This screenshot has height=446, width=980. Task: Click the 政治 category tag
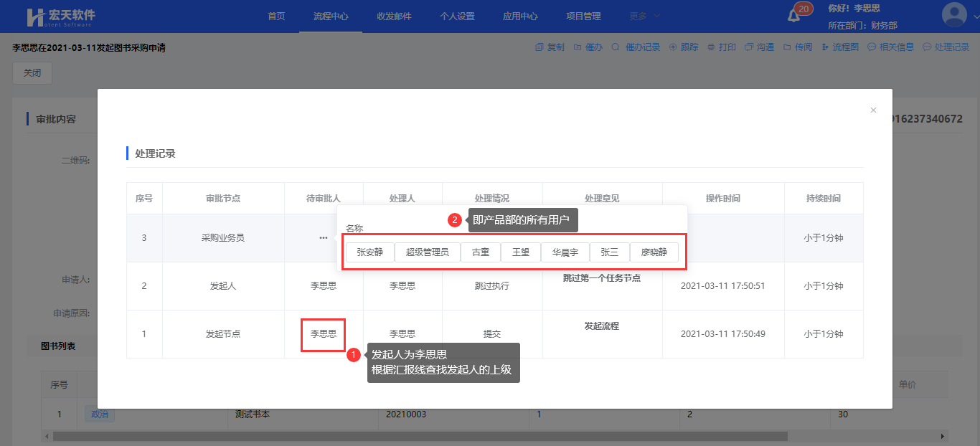pyautogui.click(x=100, y=414)
